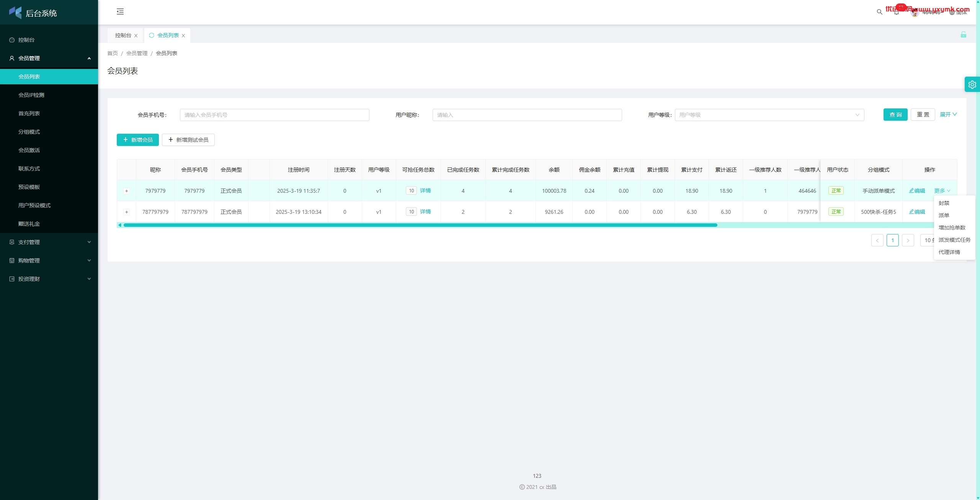
Task: Click the 查询 button
Action: point(895,115)
